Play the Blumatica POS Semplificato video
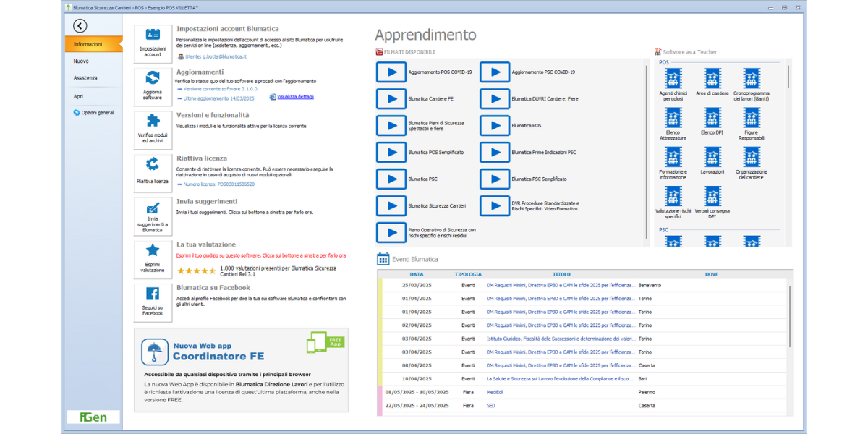Screen dimensions: 868x434 tap(391, 153)
